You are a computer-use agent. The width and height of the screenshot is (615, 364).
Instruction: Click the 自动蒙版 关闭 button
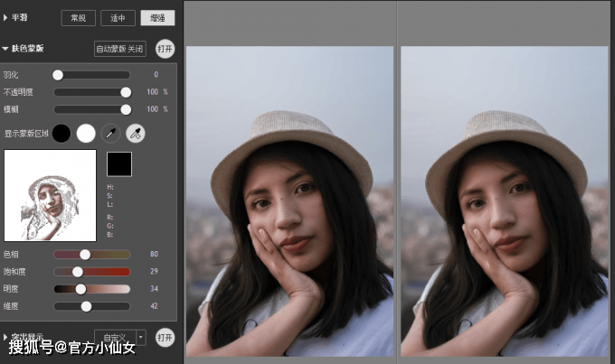(120, 49)
